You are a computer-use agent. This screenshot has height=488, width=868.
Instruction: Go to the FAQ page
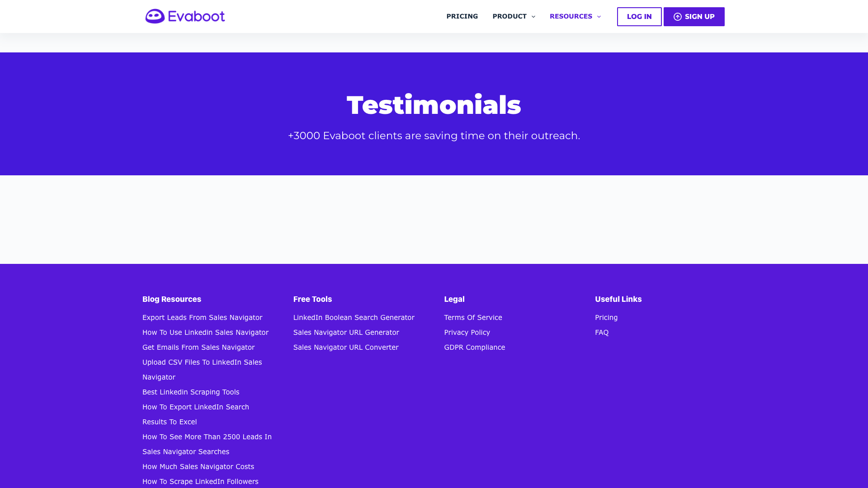[x=602, y=333]
